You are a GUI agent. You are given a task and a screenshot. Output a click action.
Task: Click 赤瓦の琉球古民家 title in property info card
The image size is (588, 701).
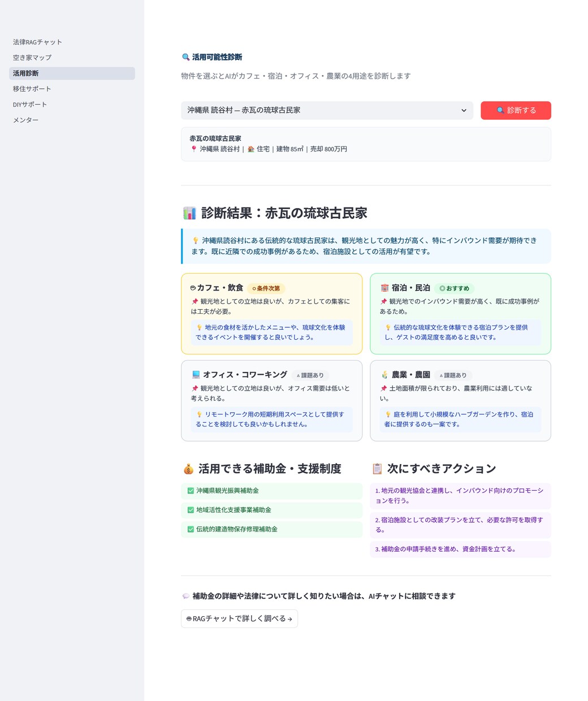pos(215,139)
